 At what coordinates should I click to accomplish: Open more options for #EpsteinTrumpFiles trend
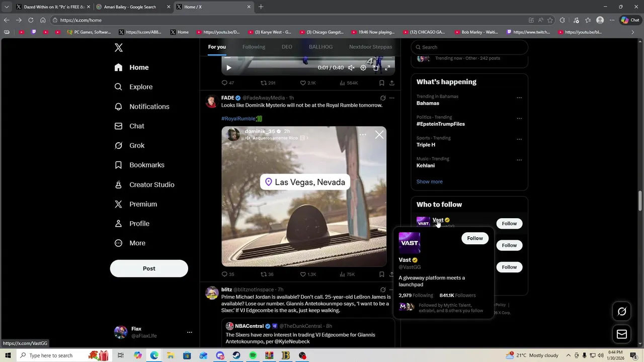[519, 119]
